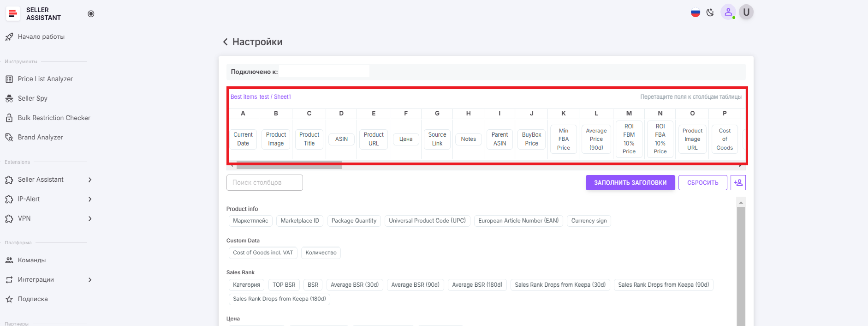868x326 pixels.
Task: Select the Marketplace ID field chip
Action: [300, 221]
